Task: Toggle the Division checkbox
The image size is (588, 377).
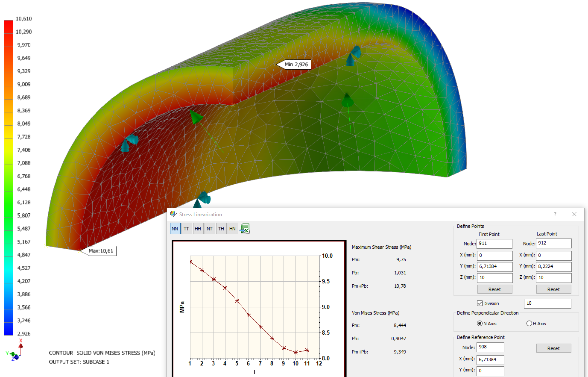Action: (480, 303)
